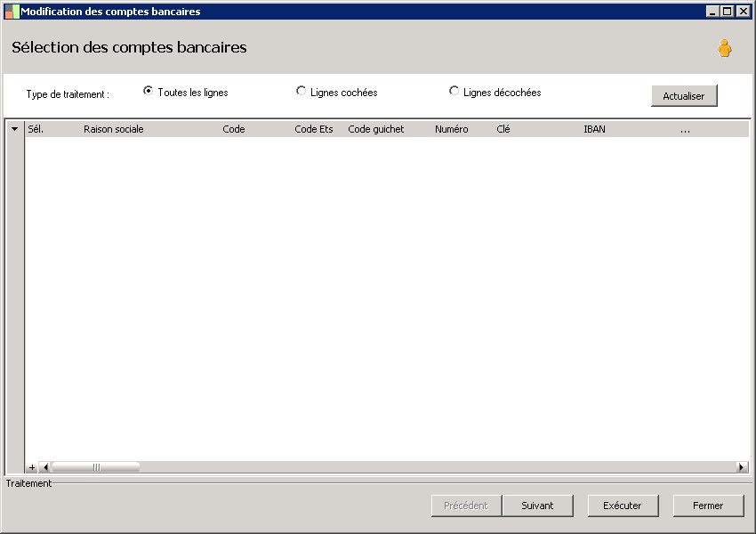Click the Actualiser button

684,96
